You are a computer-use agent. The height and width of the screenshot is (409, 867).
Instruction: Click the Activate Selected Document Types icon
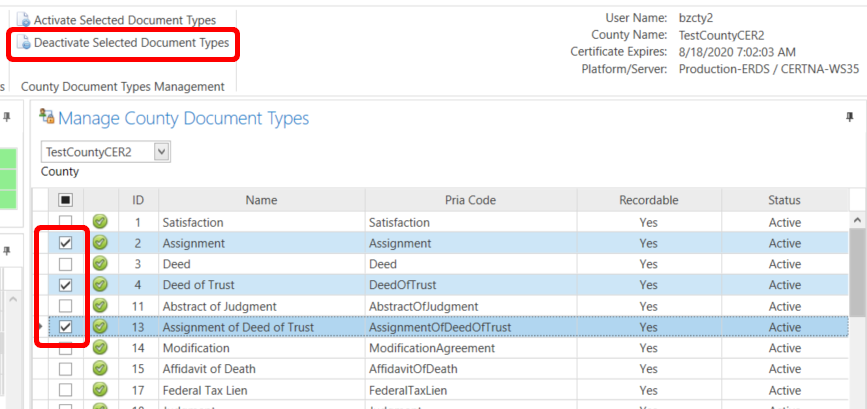point(24,20)
